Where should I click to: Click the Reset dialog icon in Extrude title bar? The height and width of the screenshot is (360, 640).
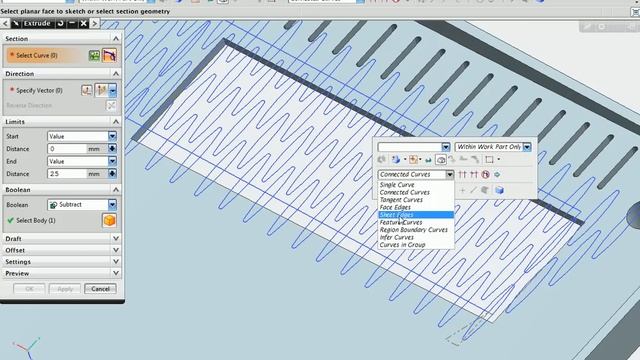60,23
